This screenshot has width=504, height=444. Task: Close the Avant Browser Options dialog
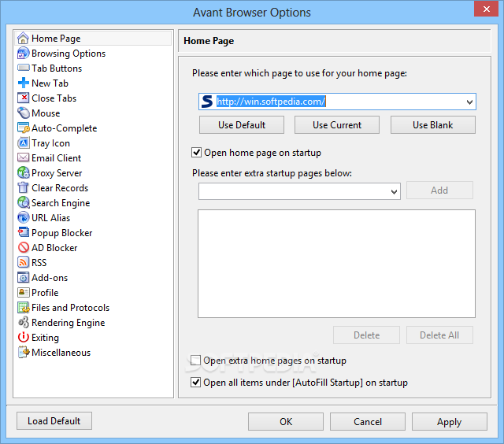tap(487, 9)
